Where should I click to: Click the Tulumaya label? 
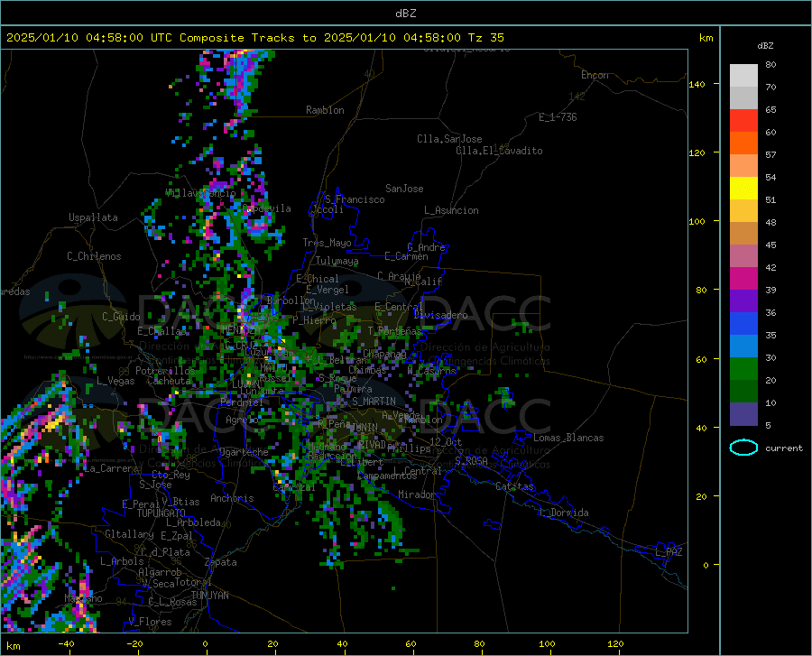337,261
